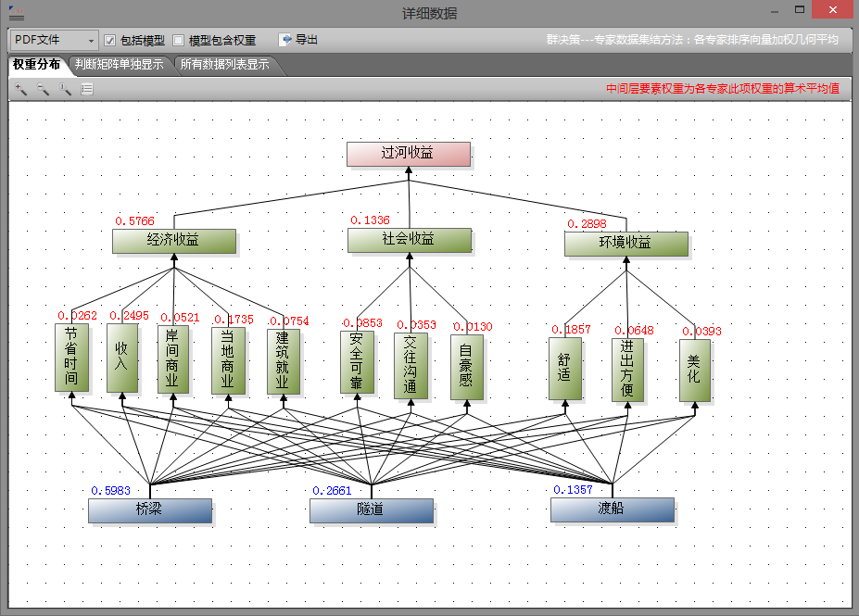Click the 当地商业 sub-criterion node
The width and height of the screenshot is (859, 616).
[228, 360]
